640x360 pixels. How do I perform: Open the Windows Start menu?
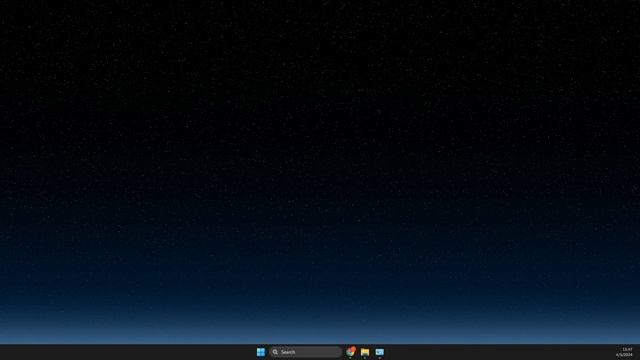(261, 352)
